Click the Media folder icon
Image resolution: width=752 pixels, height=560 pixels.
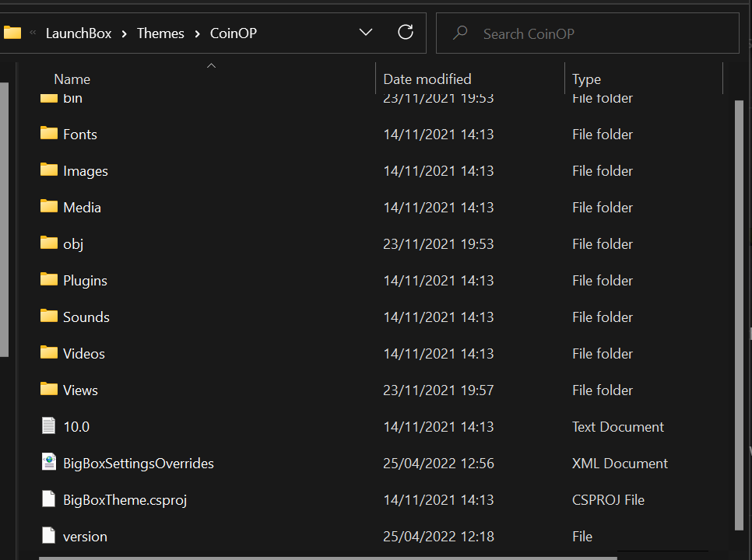click(x=48, y=206)
